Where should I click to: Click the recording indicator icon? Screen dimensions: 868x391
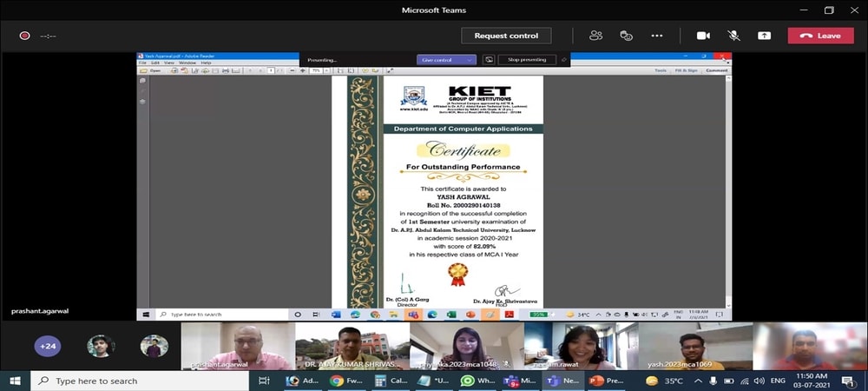pos(25,36)
